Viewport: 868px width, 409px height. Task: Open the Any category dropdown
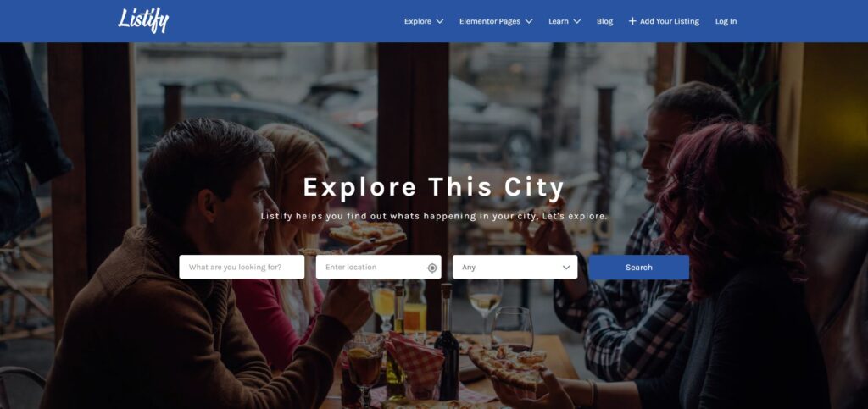pyautogui.click(x=515, y=267)
